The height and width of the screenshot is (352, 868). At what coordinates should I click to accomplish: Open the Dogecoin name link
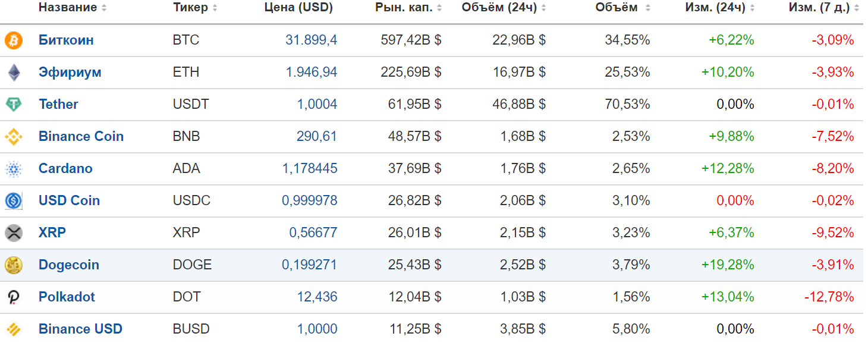[68, 265]
